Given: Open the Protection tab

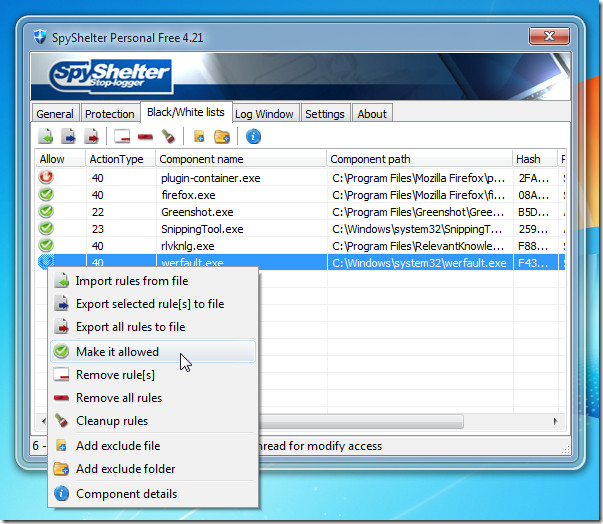Looking at the screenshot, I should point(110,114).
